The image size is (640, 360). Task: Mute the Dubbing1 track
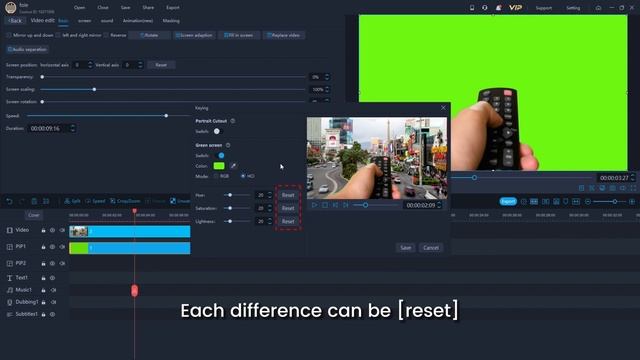53,302
